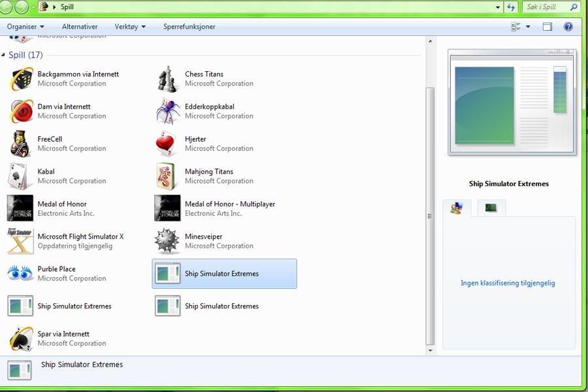Click the Medal of Honor game icon
Image resolution: width=588 pixels, height=392 pixels.
[x=20, y=208]
